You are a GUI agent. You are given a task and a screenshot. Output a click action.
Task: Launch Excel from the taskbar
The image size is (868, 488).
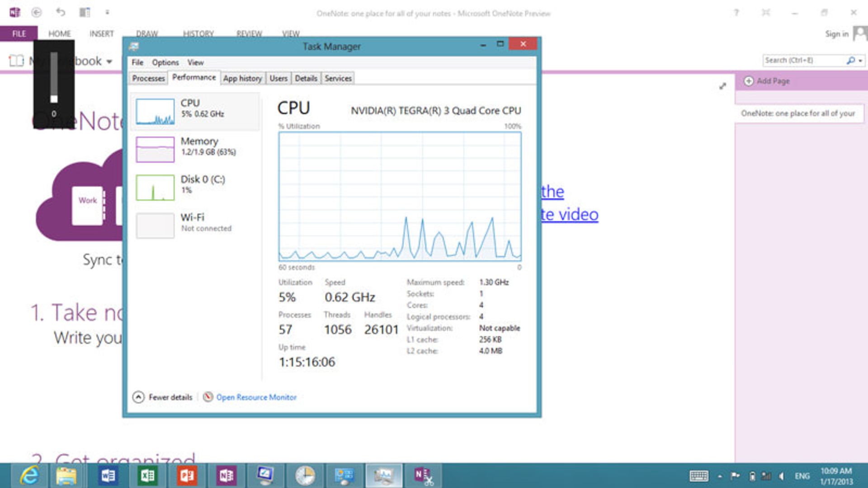(147, 476)
